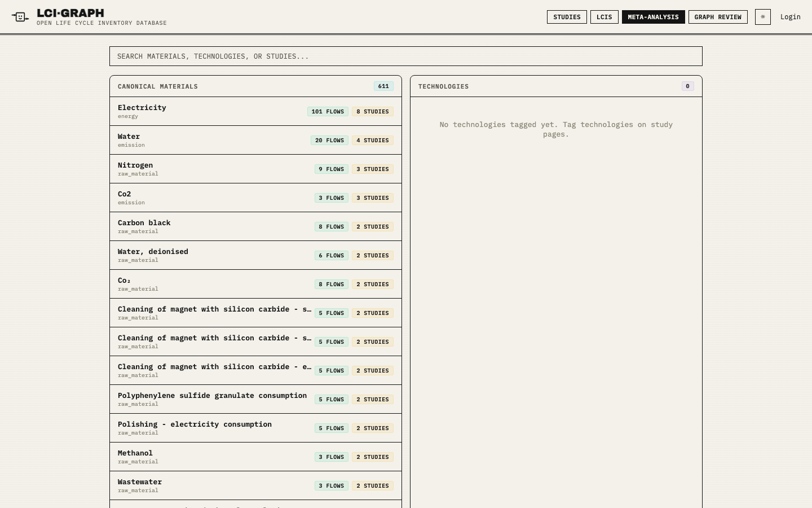Open the Carbon black material
Viewport: 812px width, 508px height.
255,226
